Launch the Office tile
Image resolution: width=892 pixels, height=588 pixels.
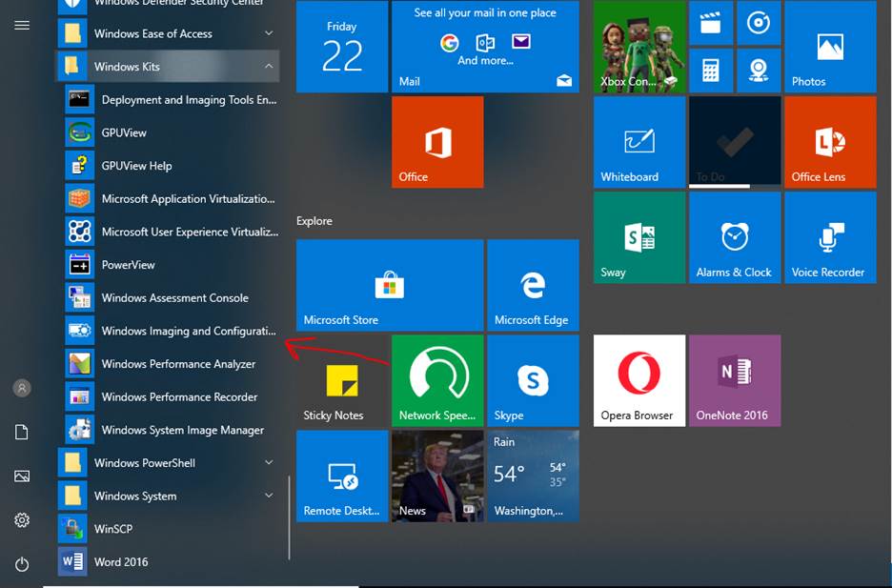[437, 142]
